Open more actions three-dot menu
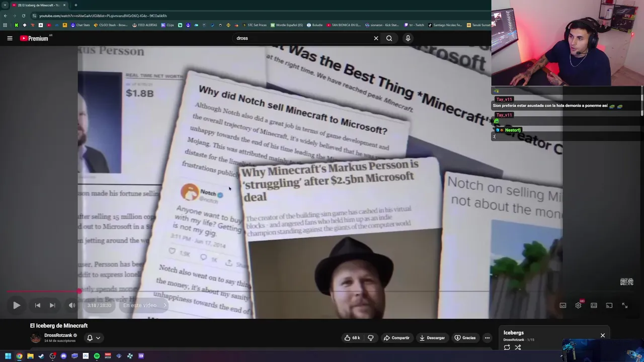 [x=487, y=338]
